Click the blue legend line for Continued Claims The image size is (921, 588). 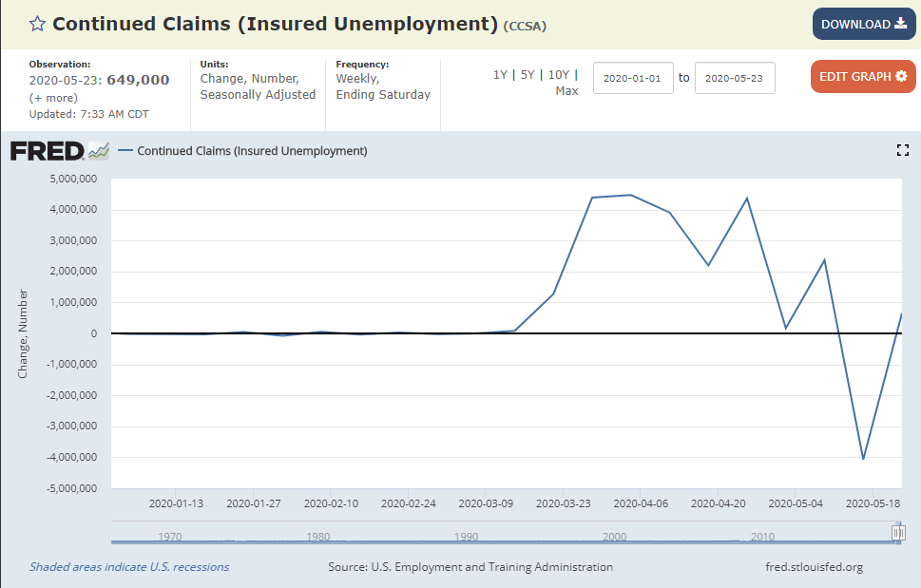(125, 151)
